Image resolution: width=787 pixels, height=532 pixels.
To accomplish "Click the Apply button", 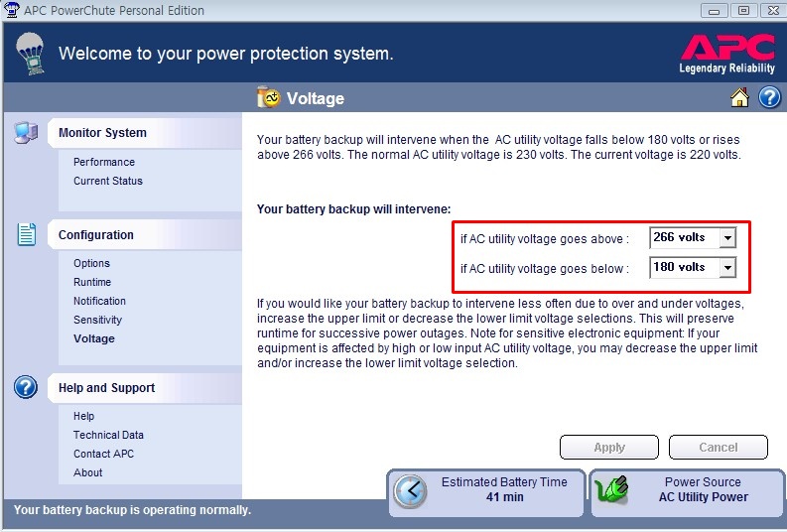I will tap(608, 448).
